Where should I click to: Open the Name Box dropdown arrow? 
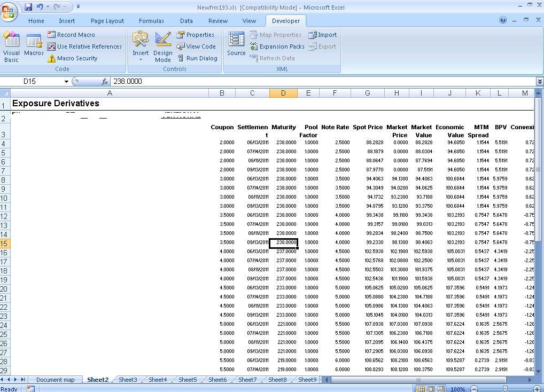tap(66, 82)
